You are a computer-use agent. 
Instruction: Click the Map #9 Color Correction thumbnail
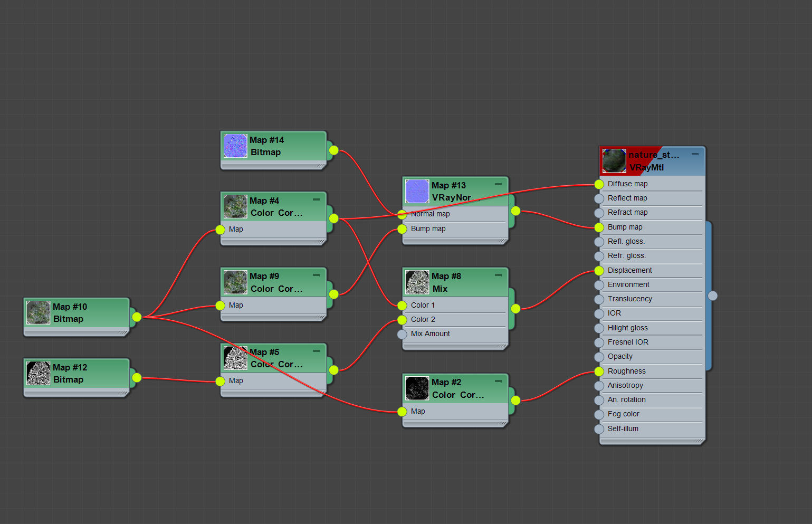click(235, 282)
